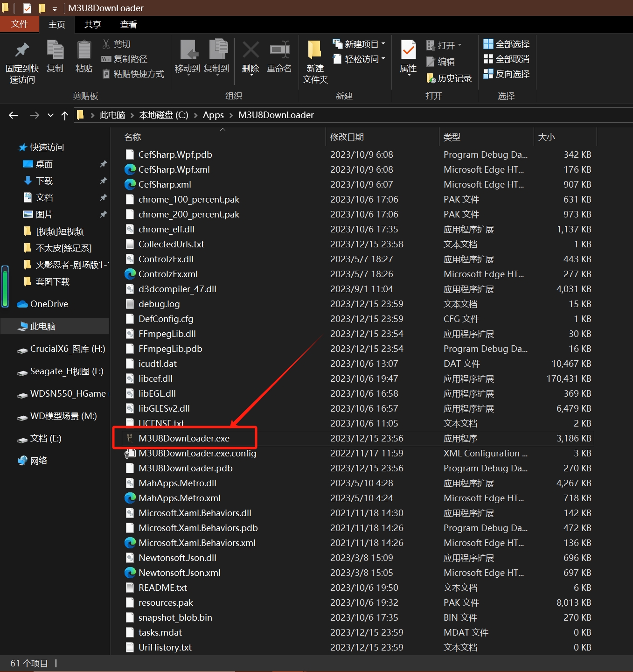Expand the chevron after 本地磁盘 (C:) in address
The image size is (633, 672).
(195, 115)
